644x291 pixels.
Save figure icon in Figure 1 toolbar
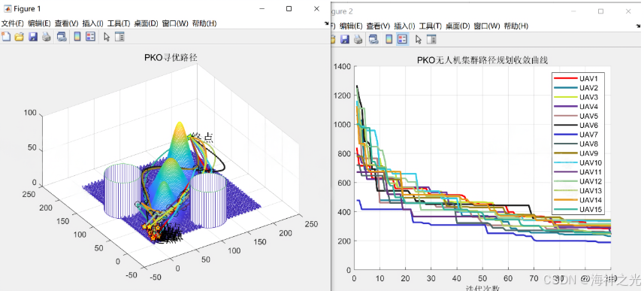[x=33, y=37]
